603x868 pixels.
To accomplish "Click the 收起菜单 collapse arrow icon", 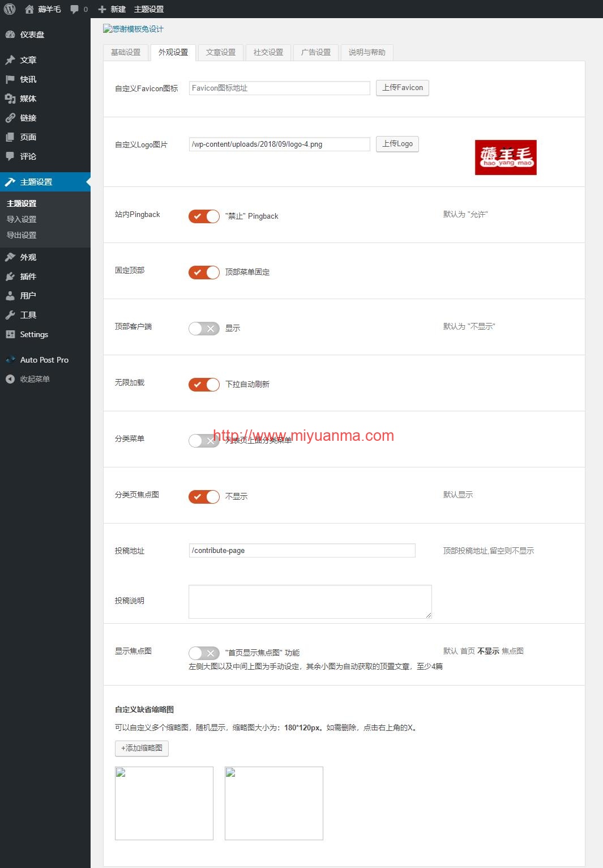I will [x=10, y=379].
